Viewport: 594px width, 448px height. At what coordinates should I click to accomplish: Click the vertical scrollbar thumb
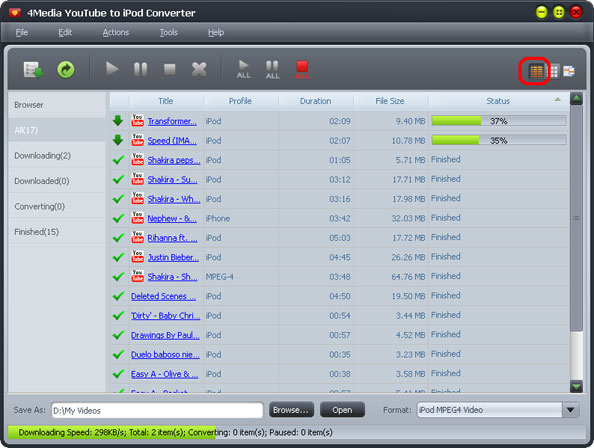click(576, 218)
